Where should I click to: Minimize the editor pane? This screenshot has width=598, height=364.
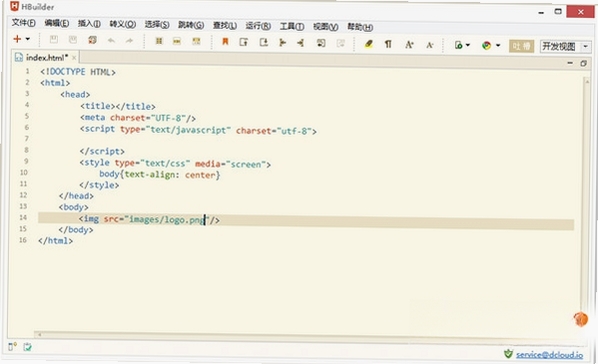(570, 63)
